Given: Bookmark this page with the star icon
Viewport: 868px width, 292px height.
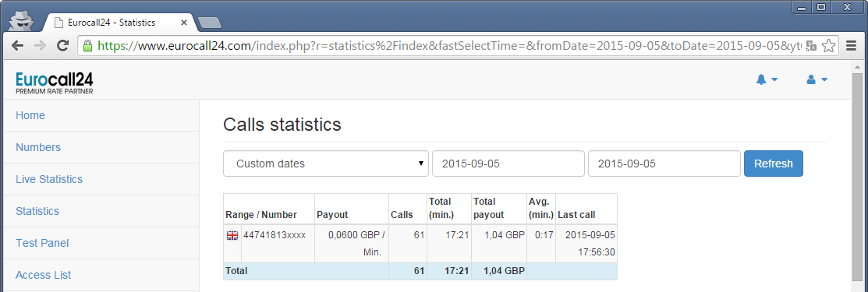Looking at the screenshot, I should point(828,45).
